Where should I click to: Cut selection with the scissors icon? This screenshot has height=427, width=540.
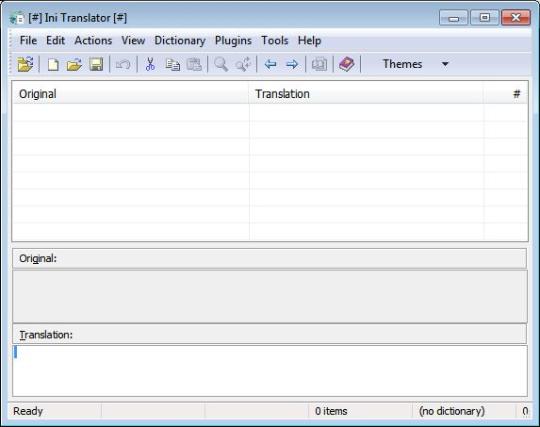150,64
